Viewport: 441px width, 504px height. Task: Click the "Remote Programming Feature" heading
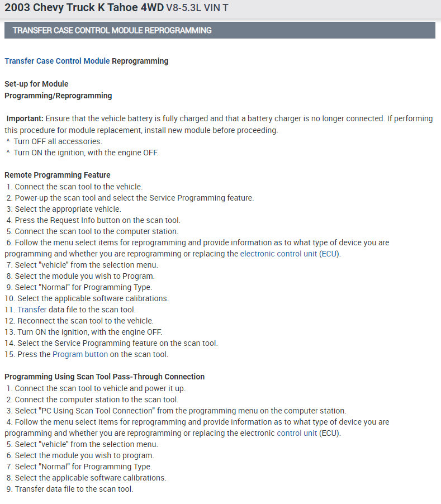click(x=58, y=175)
